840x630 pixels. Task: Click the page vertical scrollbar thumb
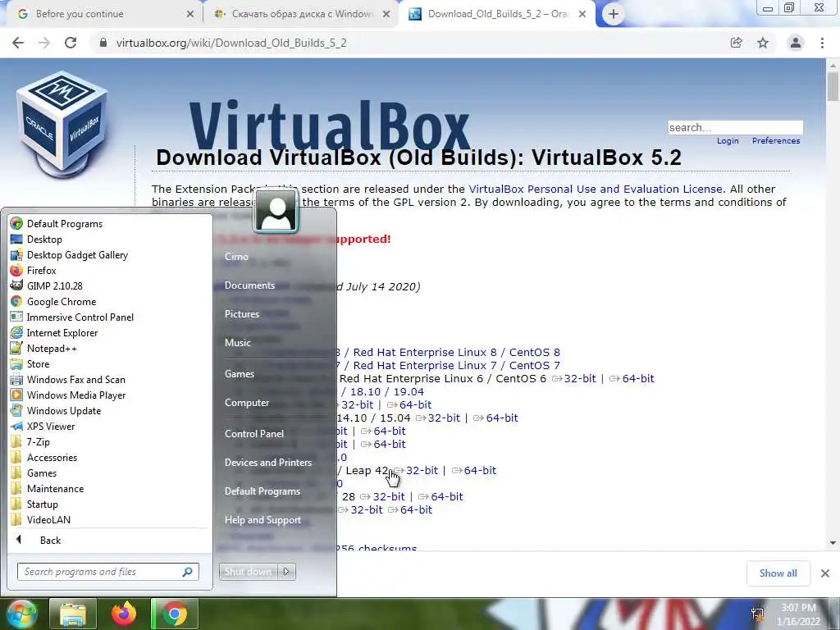[x=833, y=87]
